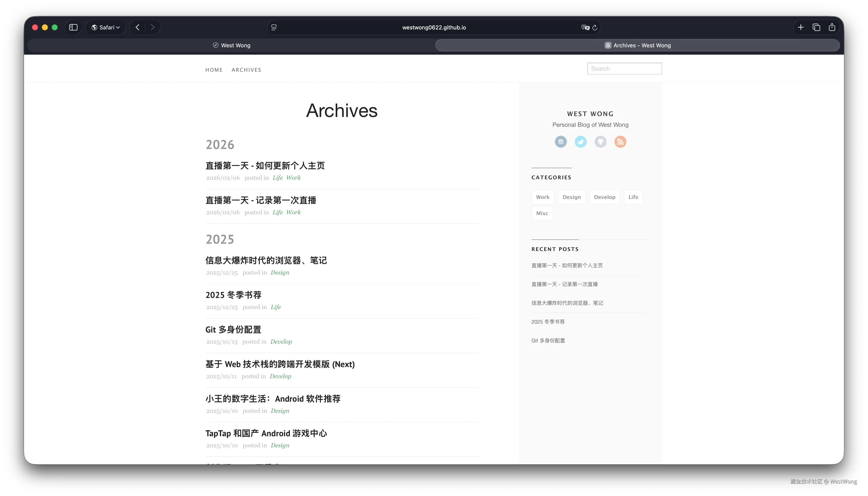Viewport: 868px width, 496px height.
Task: Click the Life tag under 2025 冬季书荐
Action: [276, 307]
